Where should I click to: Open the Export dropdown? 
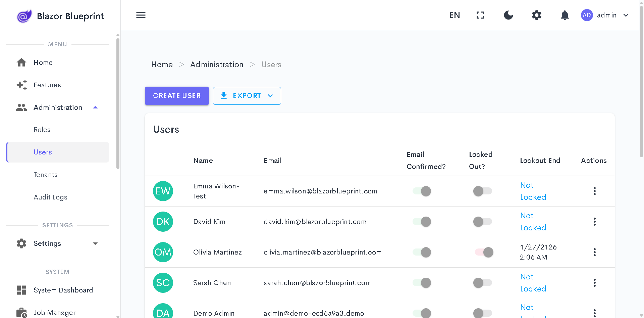(247, 96)
